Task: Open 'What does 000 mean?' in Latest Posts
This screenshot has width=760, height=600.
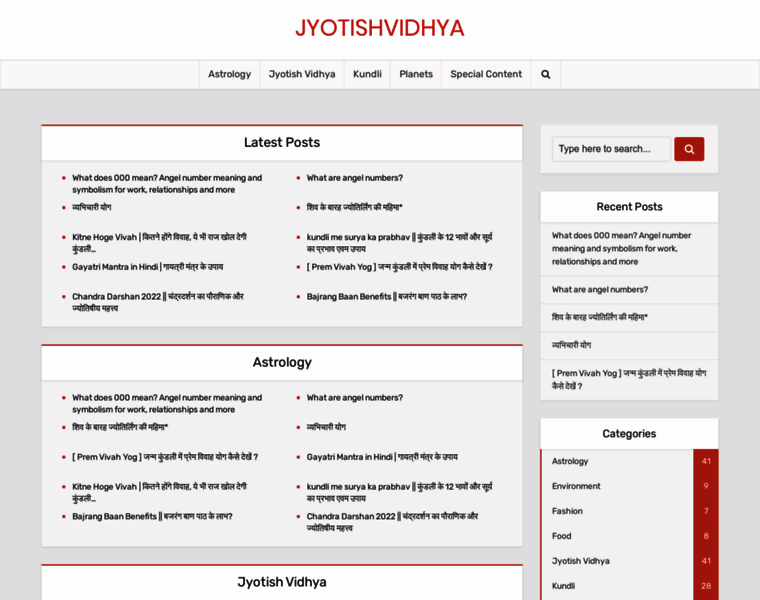Action: point(167,184)
